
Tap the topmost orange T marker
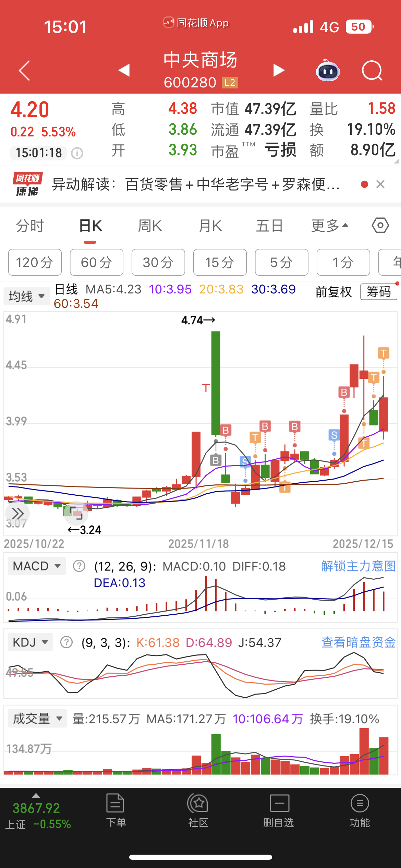tap(384, 353)
